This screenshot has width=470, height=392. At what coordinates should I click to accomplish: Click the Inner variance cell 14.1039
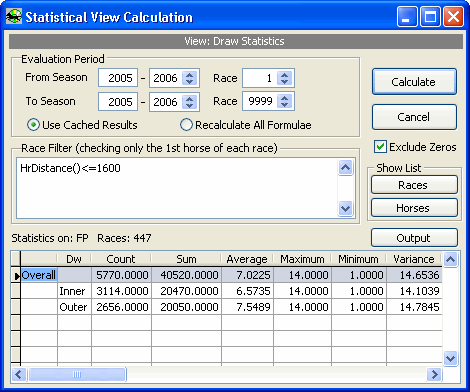(x=414, y=291)
